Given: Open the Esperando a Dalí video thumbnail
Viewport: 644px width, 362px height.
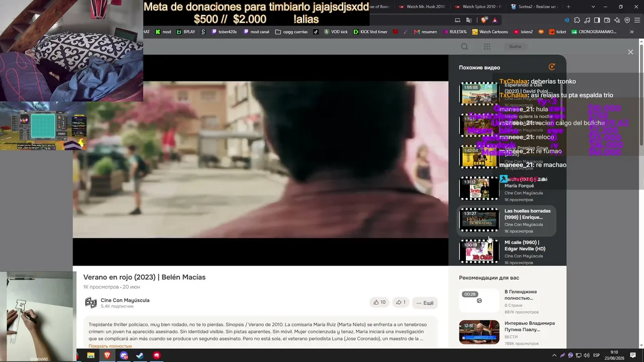Looking at the screenshot, I should coord(479,94).
